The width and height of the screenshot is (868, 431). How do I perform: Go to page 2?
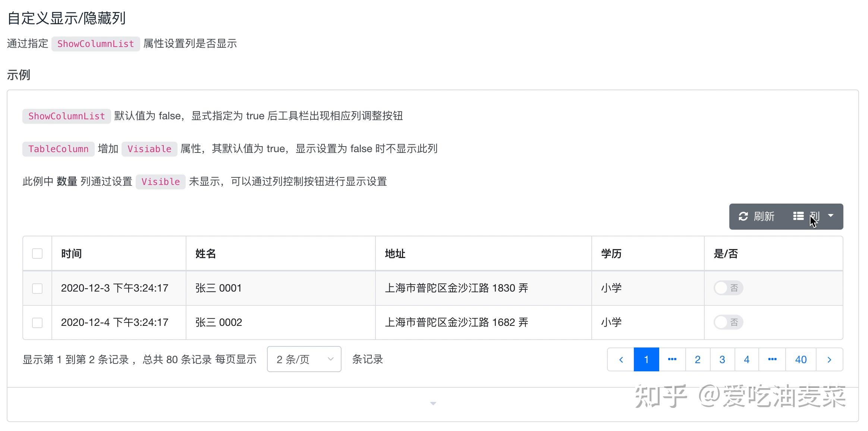pos(697,359)
